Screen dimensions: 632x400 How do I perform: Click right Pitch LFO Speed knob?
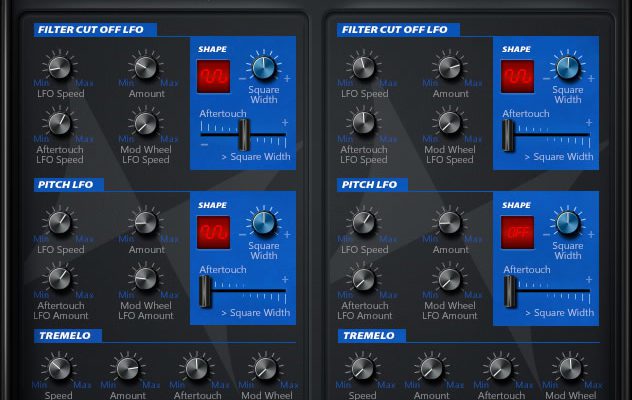tap(364, 224)
